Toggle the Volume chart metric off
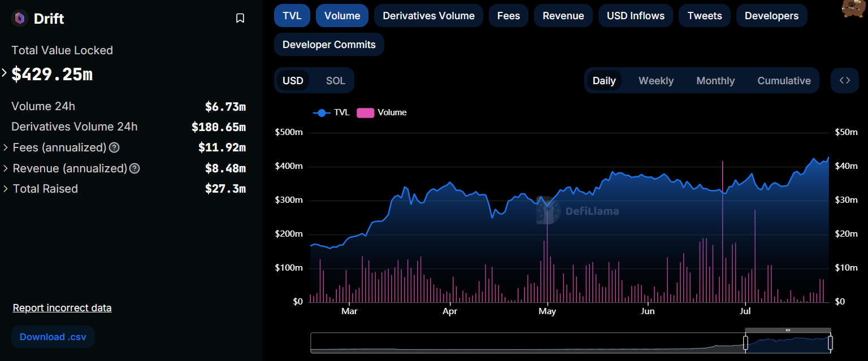 pos(342,16)
